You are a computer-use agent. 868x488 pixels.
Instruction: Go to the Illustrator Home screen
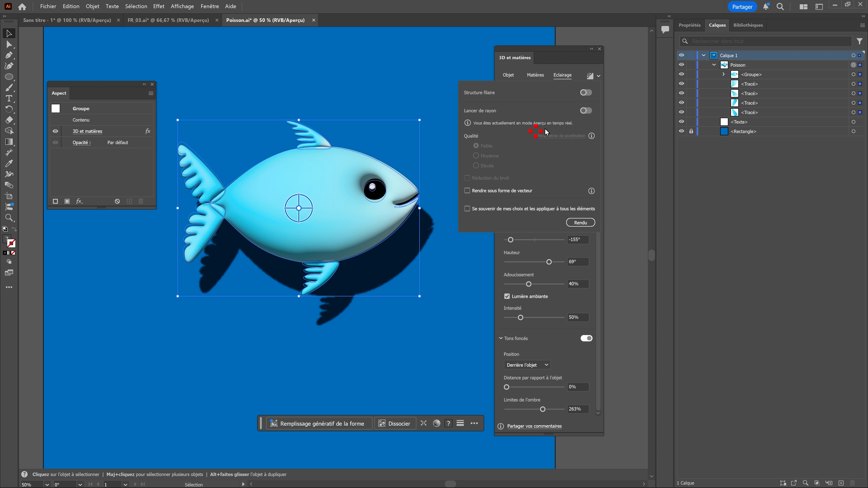tap(22, 6)
